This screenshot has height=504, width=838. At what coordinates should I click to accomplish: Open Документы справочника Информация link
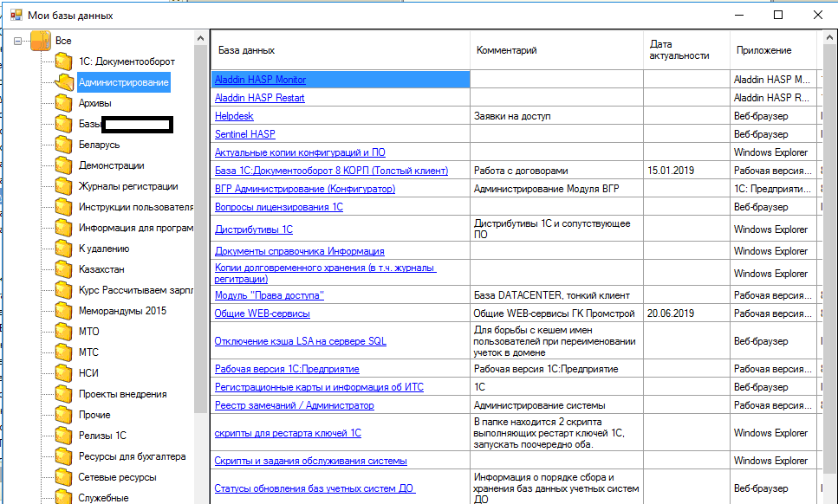300,251
